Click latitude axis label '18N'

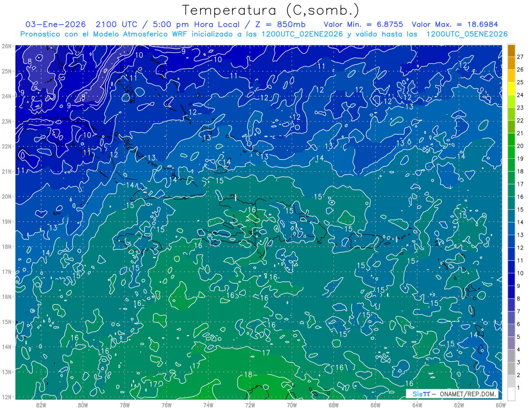click(x=6, y=247)
